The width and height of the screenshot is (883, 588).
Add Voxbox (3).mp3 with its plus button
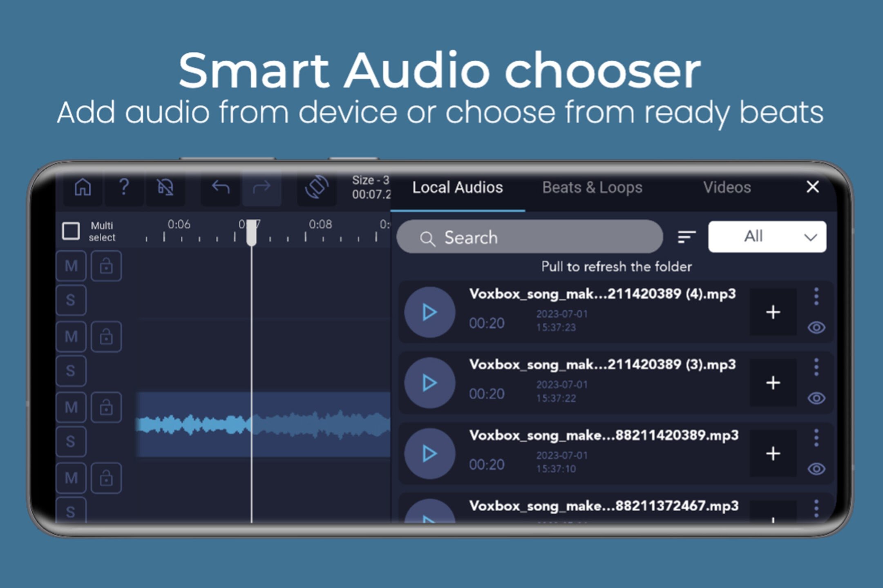click(773, 383)
